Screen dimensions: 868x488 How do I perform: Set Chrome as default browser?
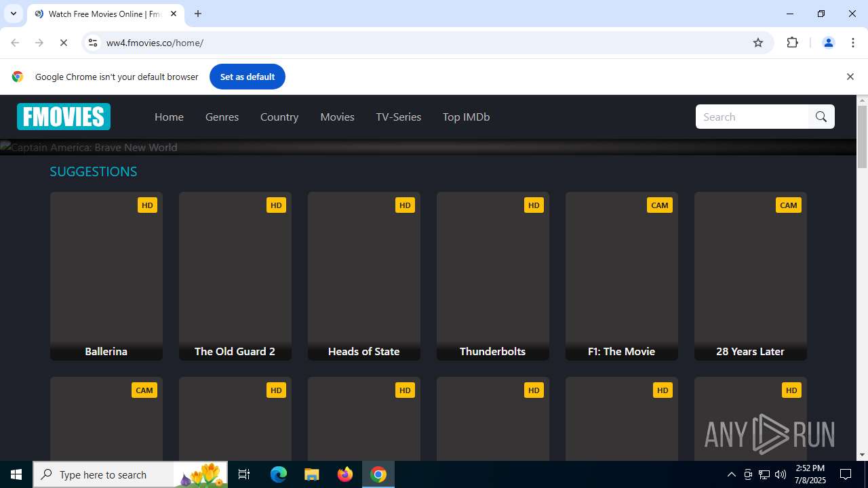click(x=247, y=77)
